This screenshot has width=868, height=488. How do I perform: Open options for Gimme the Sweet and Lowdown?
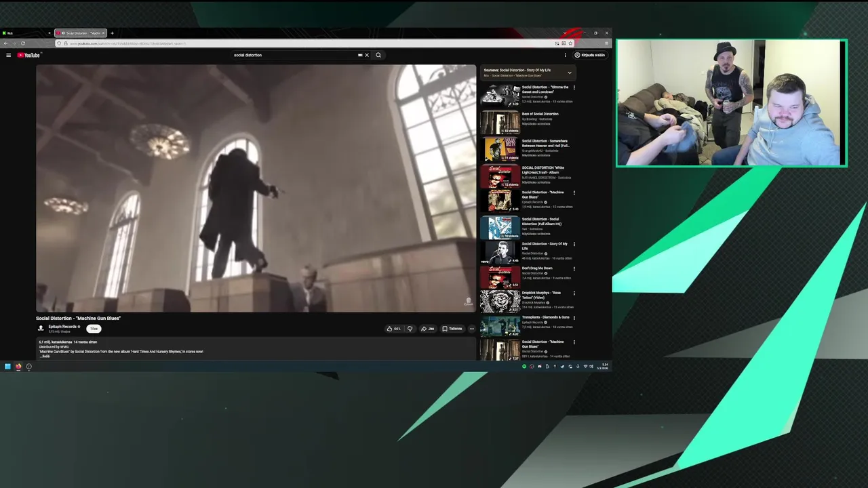(x=574, y=87)
